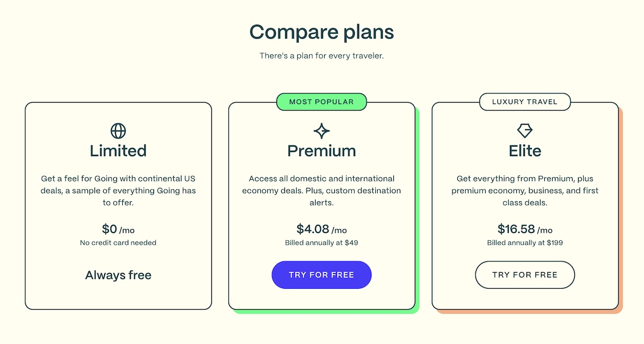Select the Premium plan title

coord(321,151)
